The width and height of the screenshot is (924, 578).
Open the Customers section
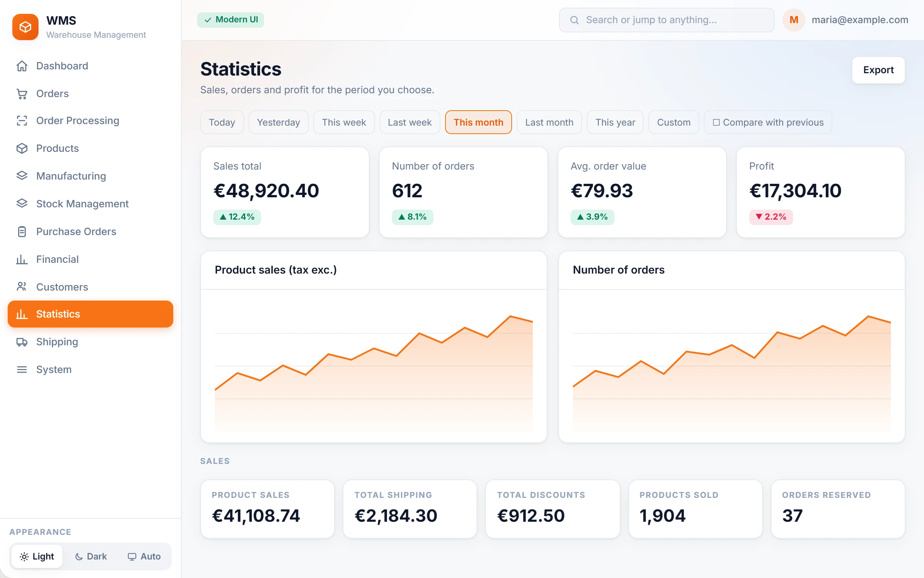point(90,287)
